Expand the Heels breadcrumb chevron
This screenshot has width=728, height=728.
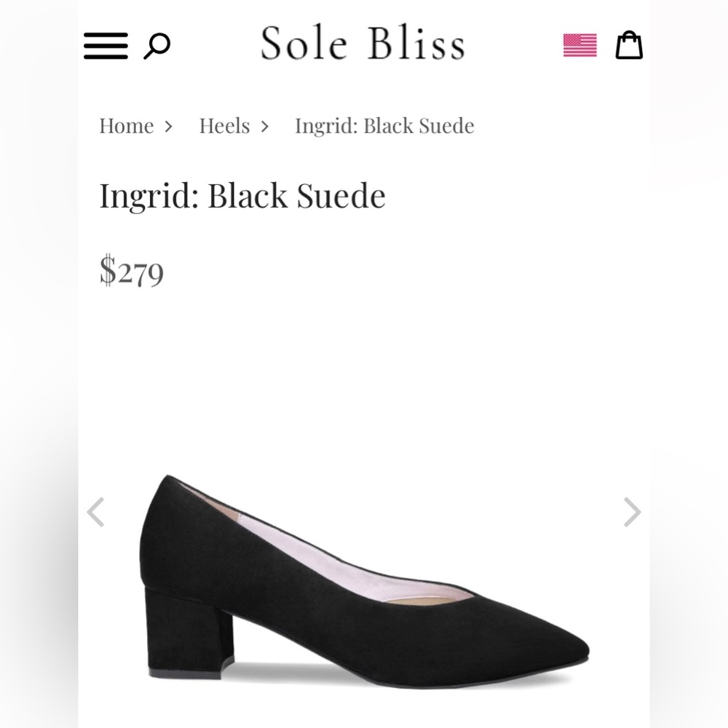click(266, 126)
